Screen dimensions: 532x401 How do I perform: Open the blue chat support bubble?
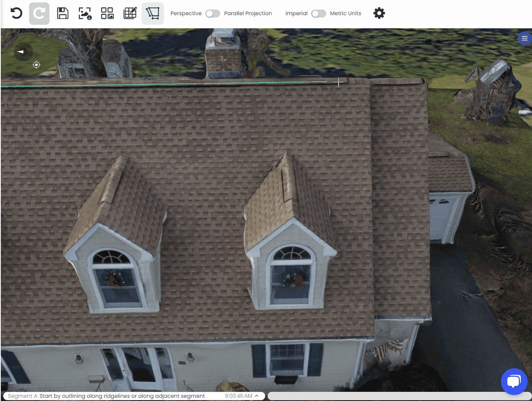point(514,381)
